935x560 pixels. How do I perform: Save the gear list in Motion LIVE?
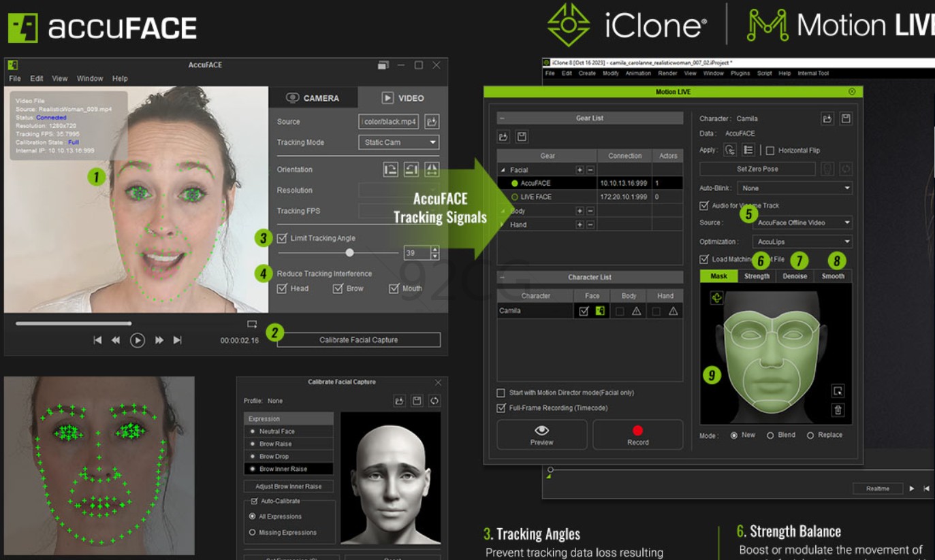click(522, 137)
